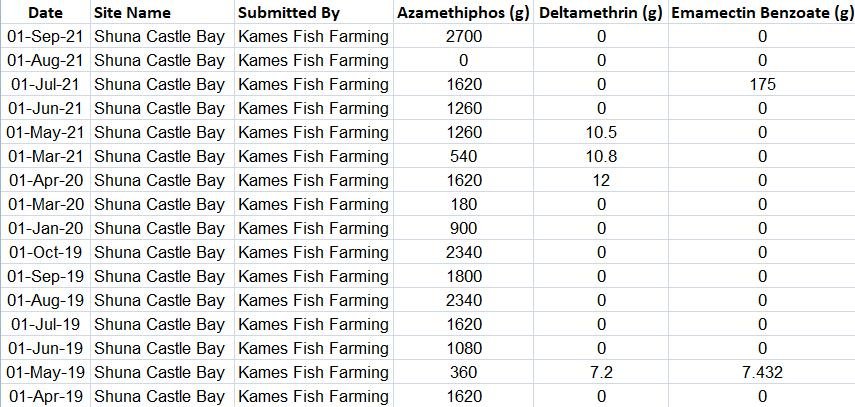
Task: Select the Deltamethrin value 10.5
Action: point(601,132)
